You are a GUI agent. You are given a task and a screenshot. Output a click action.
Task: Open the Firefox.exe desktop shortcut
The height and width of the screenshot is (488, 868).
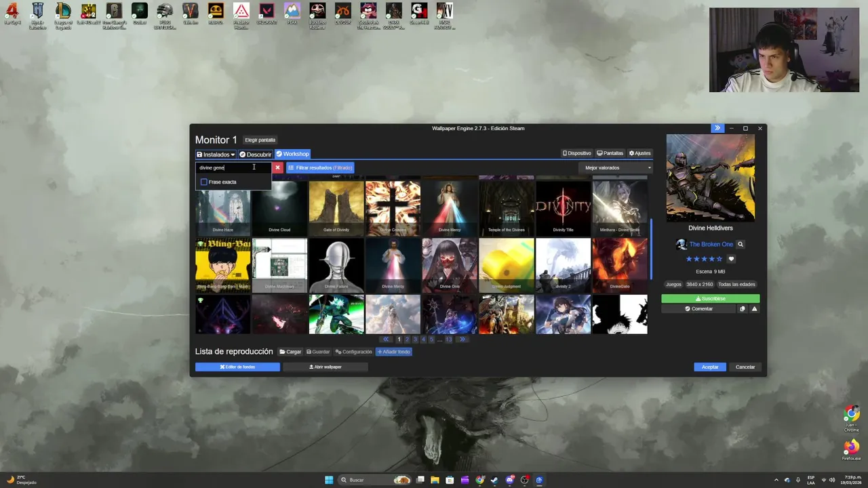tap(852, 450)
